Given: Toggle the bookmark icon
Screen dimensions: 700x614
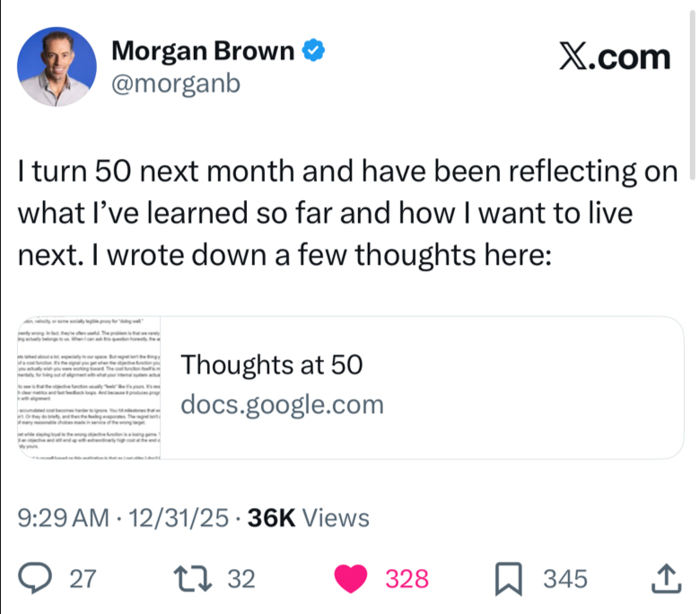Looking at the screenshot, I should click(509, 579).
